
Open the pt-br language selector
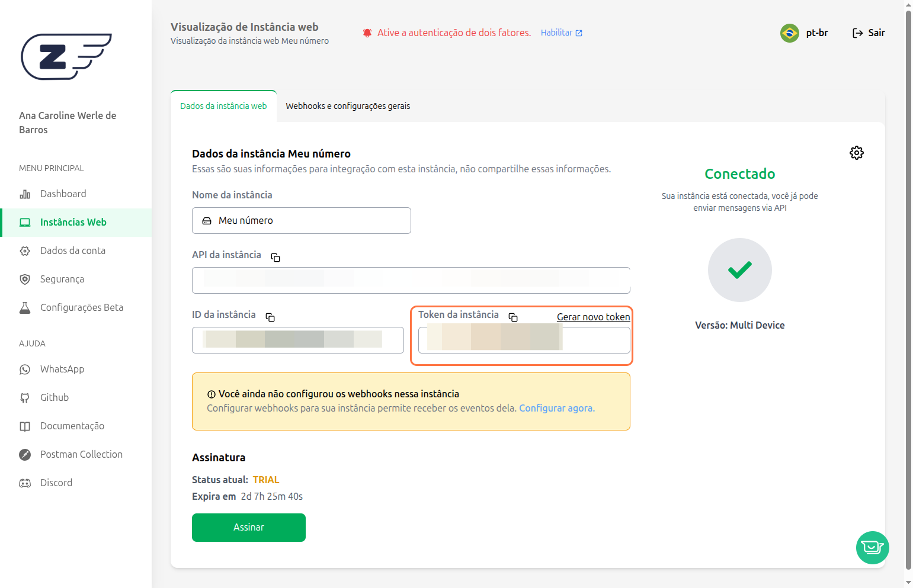tap(816, 33)
